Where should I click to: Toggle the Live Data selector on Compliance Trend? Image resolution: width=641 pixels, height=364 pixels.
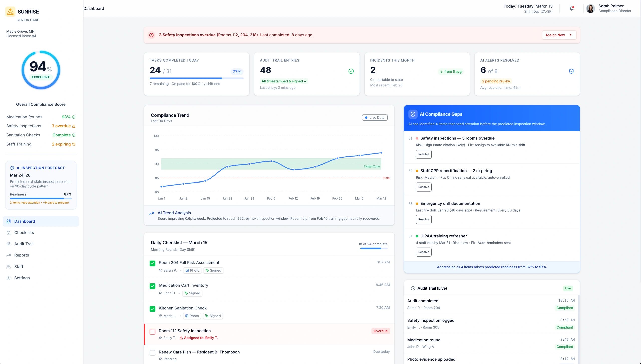pyautogui.click(x=374, y=117)
